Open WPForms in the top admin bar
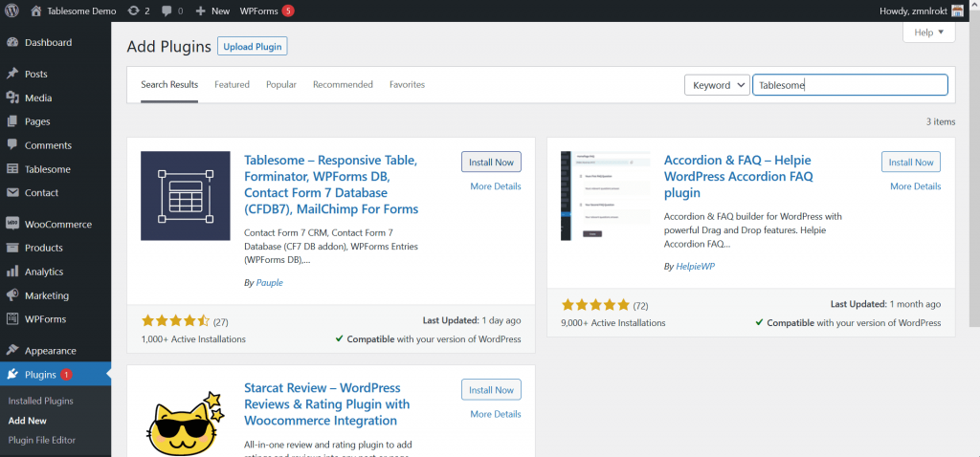Image resolution: width=980 pixels, height=457 pixels. [x=259, y=11]
